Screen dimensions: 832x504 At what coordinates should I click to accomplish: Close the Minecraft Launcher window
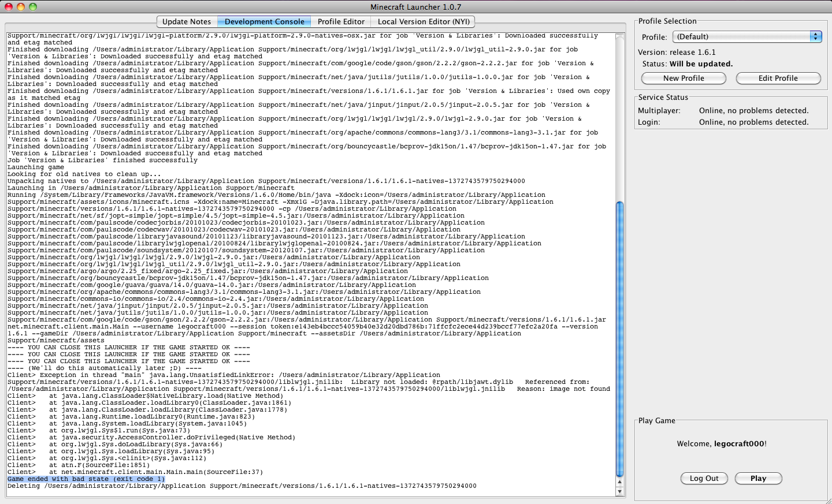point(9,7)
